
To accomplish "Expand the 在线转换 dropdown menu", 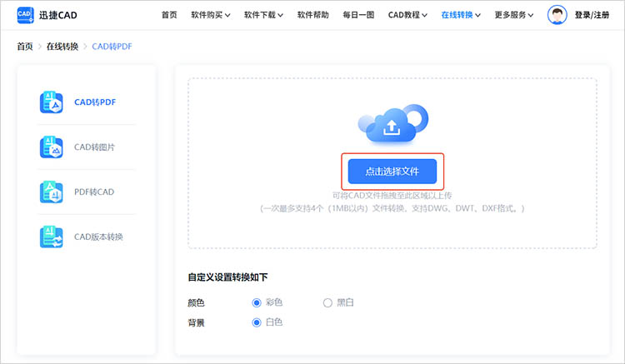I will point(461,15).
